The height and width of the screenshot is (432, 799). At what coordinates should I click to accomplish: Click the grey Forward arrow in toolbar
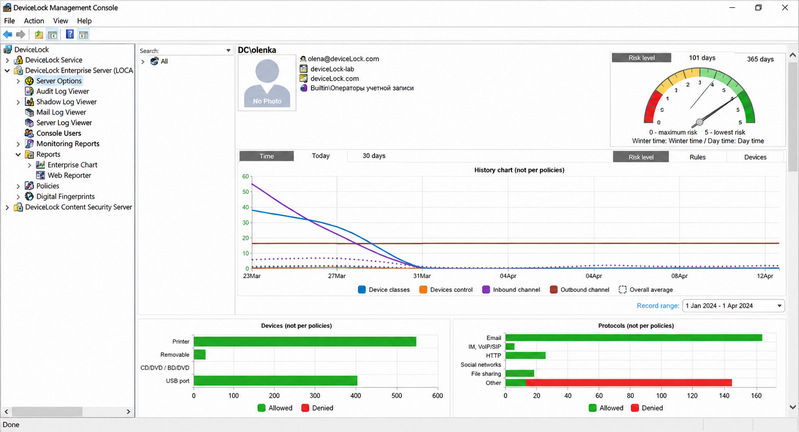(20, 34)
